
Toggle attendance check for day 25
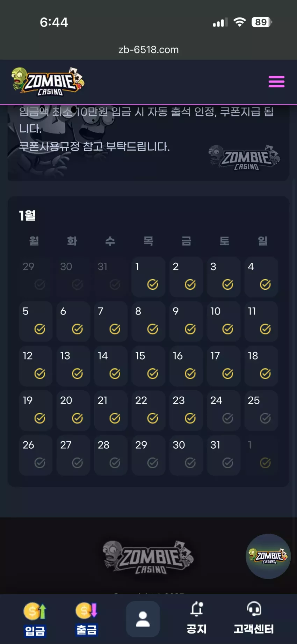(265, 418)
